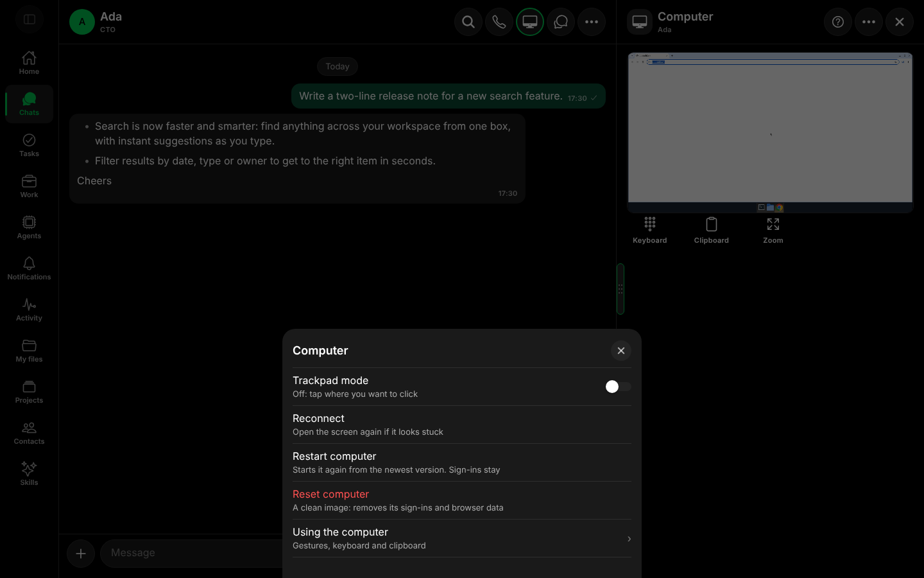The height and width of the screenshot is (578, 924).
Task: Go to Chats in sidebar
Action: pos(29,104)
